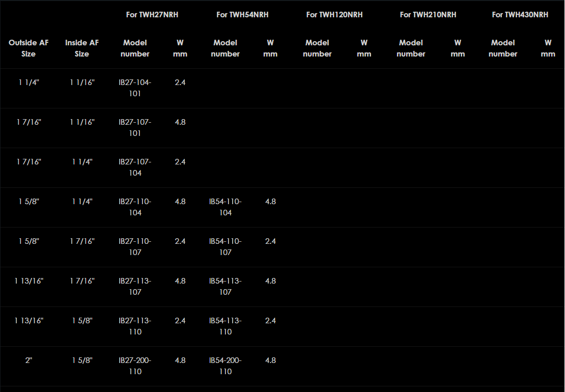Click model number IB27-104-101
565x392 pixels.
(135, 88)
